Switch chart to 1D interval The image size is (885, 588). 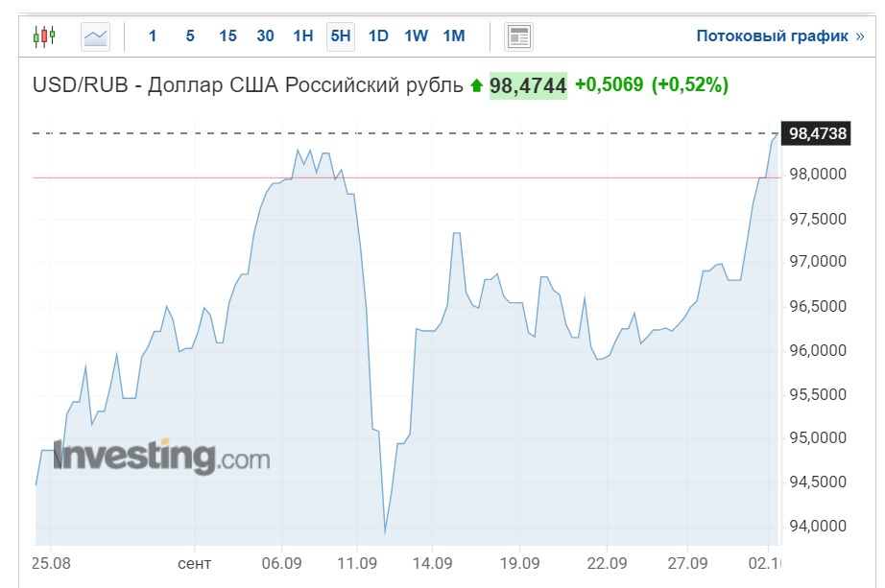(378, 36)
